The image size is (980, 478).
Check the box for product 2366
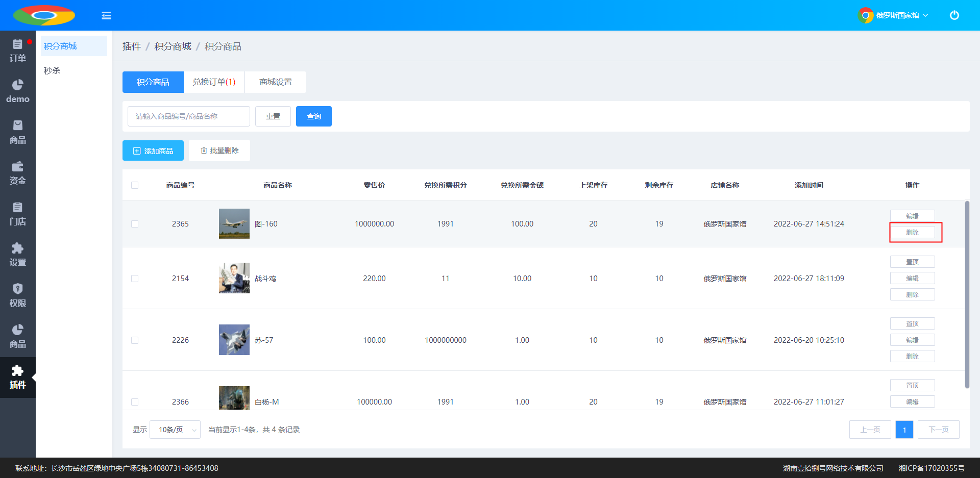[x=135, y=402]
